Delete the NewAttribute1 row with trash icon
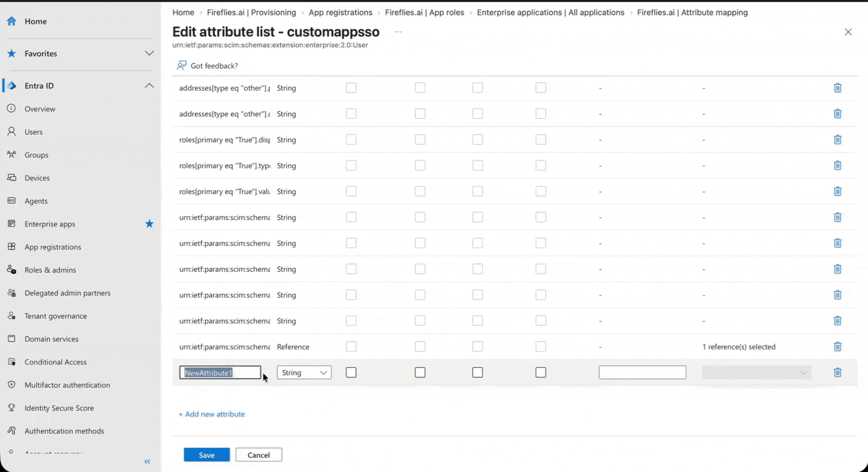Screen dimensions: 868x472 tap(837, 373)
